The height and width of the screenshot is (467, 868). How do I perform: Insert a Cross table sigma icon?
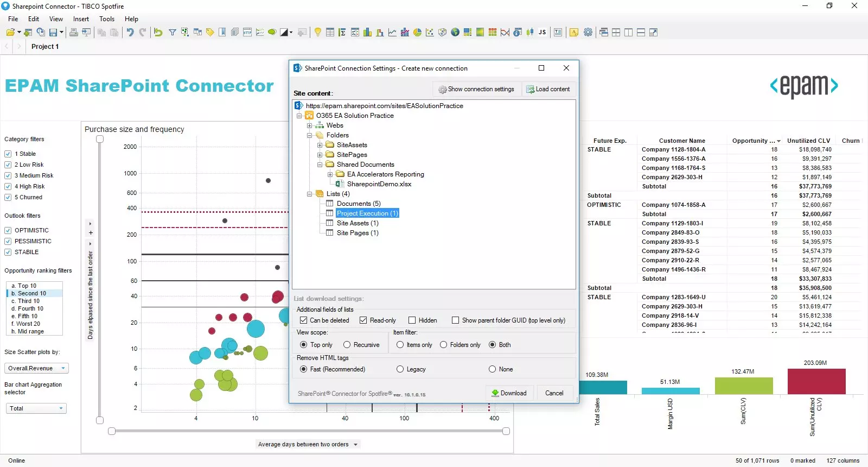(x=342, y=32)
